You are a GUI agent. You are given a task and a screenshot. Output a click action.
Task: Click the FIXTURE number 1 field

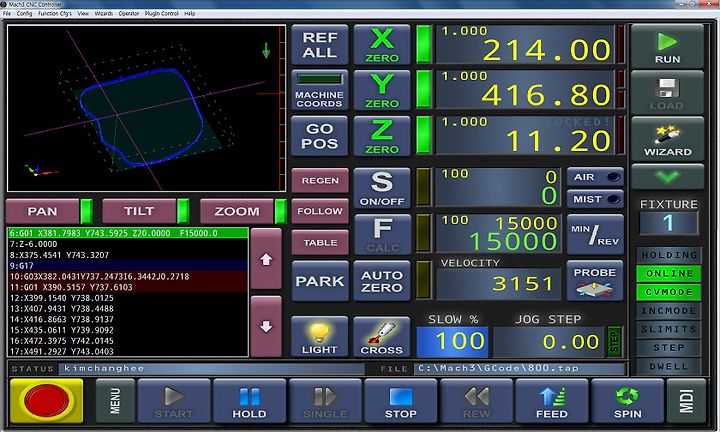click(668, 223)
